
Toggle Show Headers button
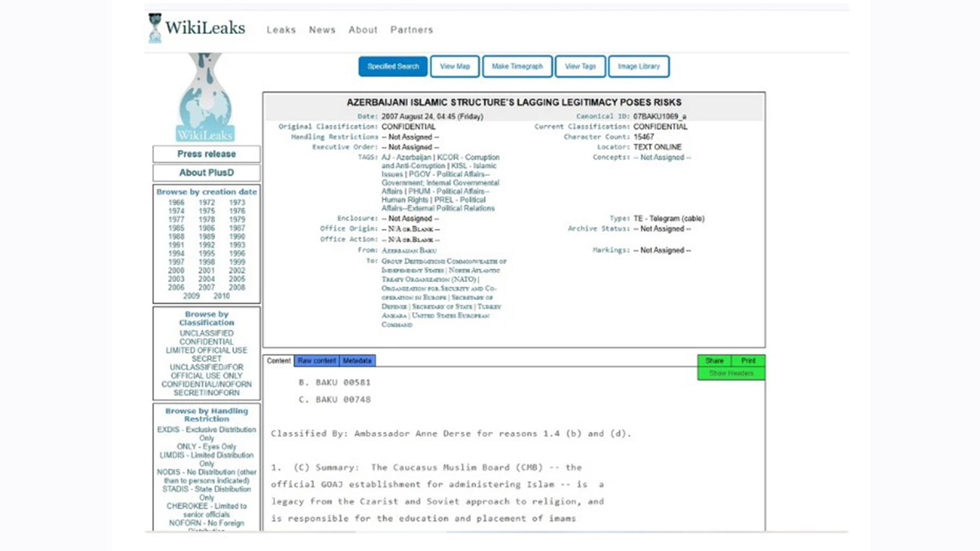[731, 373]
